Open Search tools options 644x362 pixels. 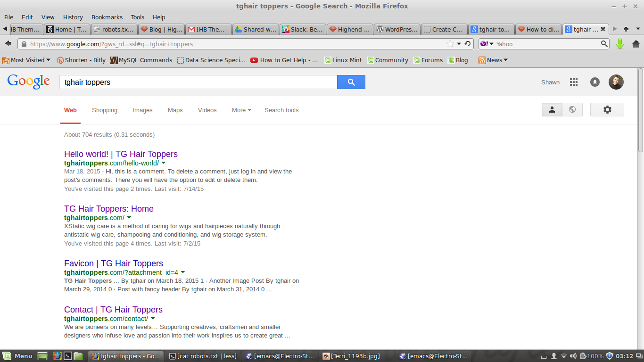click(281, 110)
